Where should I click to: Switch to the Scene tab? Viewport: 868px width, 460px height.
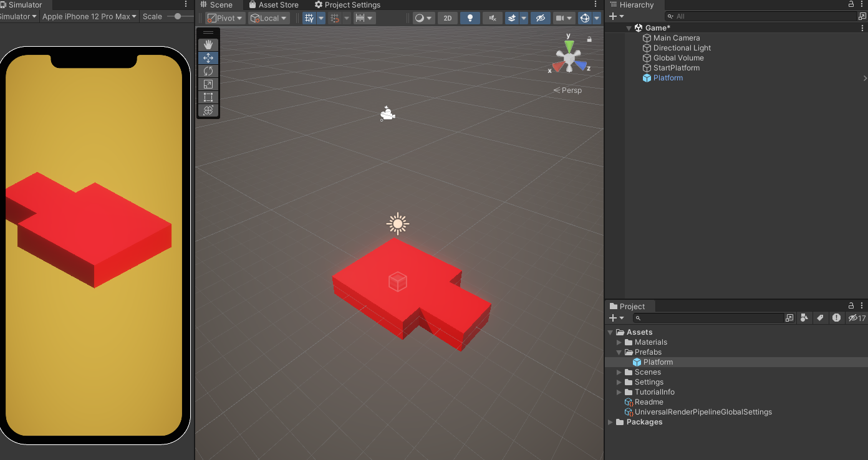[x=216, y=4]
